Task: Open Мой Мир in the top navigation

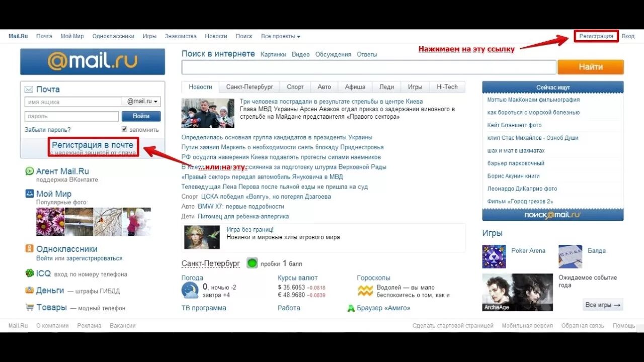Action: 72,36
